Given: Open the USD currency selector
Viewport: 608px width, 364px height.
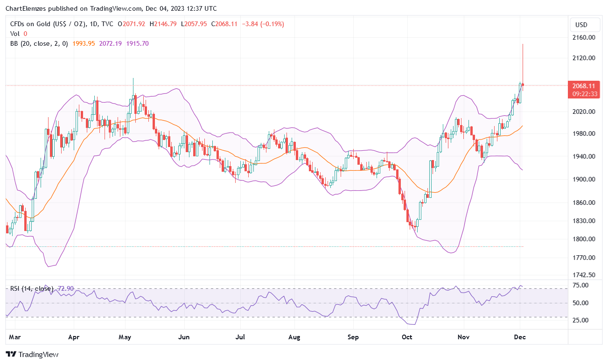Looking at the screenshot, I should [581, 25].
